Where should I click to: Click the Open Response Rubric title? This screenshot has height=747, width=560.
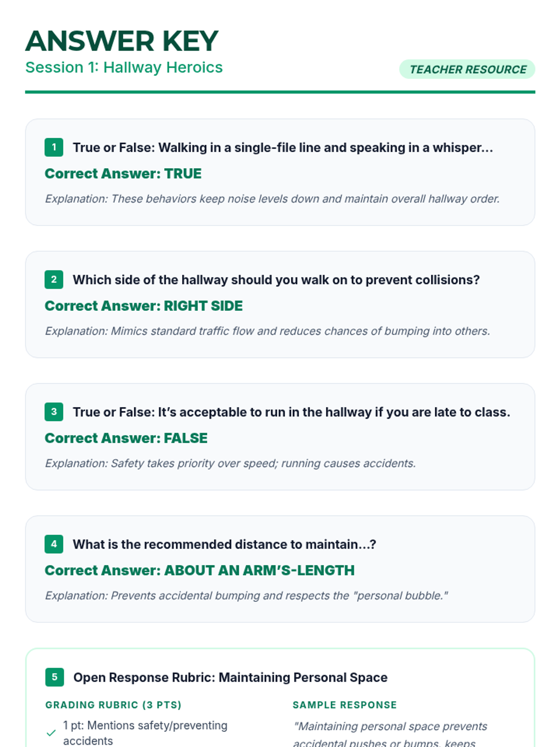pos(231,677)
